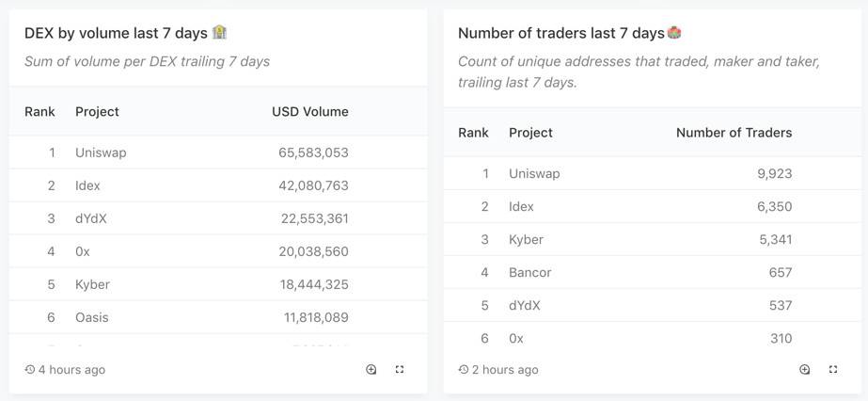
Task: Click the "4 hours ago" refresh timestamp
Action: (71, 370)
